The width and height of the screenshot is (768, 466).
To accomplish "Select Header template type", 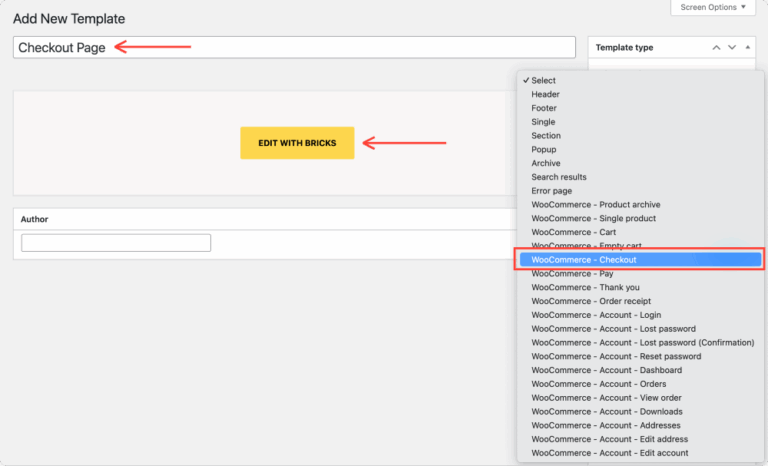I will coord(641,94).
